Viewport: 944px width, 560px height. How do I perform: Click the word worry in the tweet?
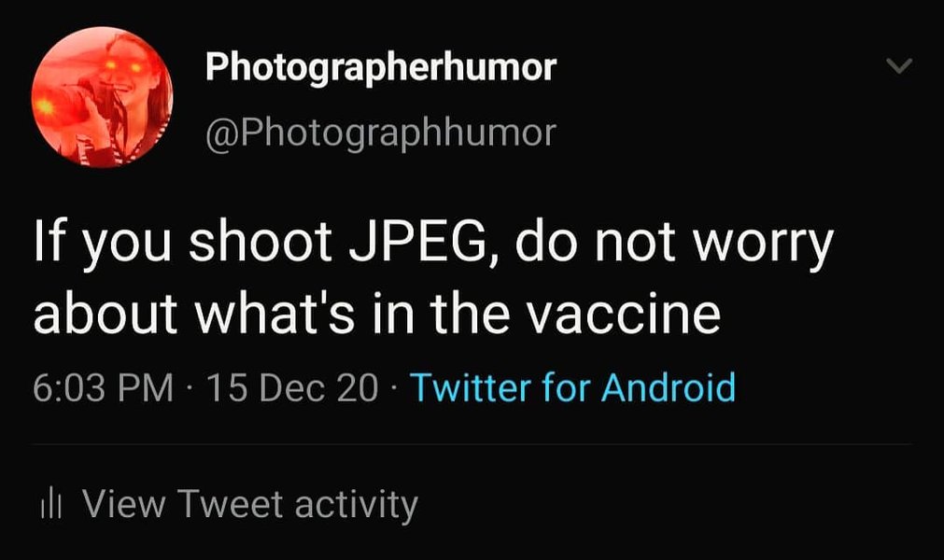(756, 246)
